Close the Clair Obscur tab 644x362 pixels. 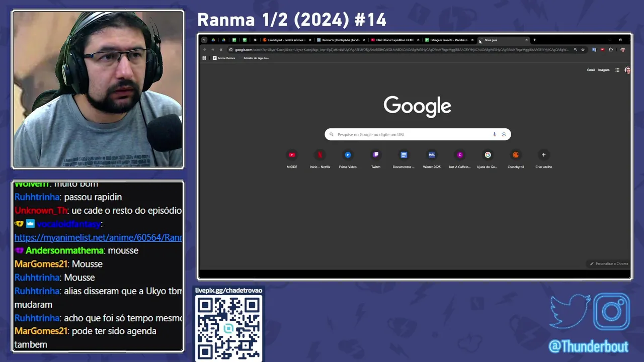[418, 40]
